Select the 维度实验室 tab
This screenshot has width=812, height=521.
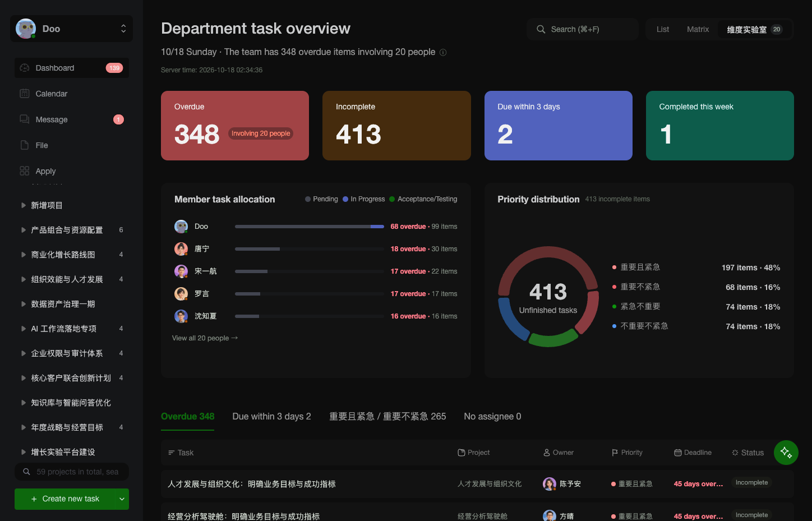[x=754, y=29]
